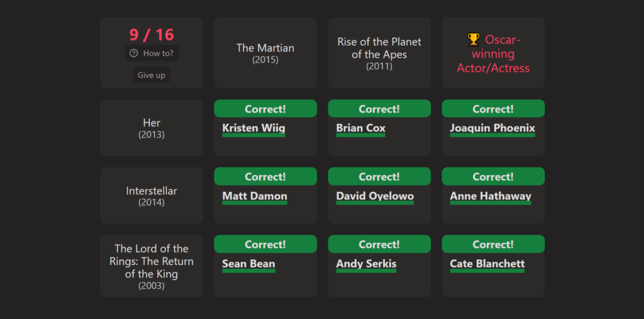
Task: Click the Sean Bean answer link
Action: (248, 264)
